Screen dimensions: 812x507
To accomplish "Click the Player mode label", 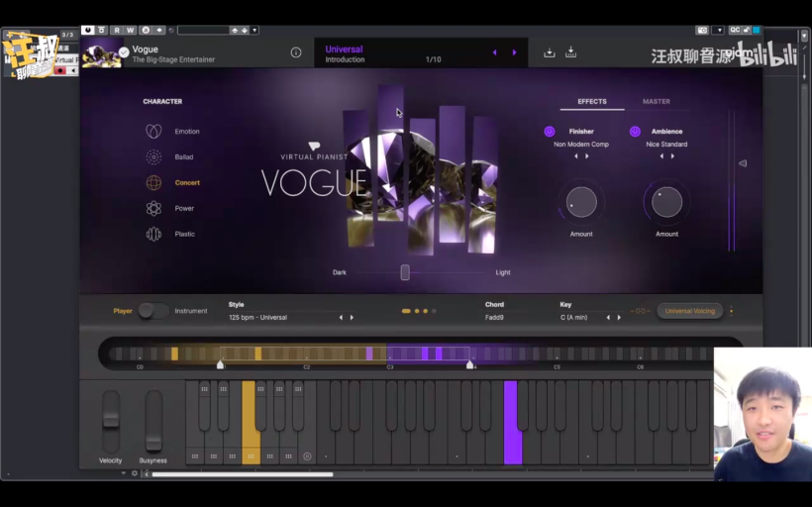I will pos(123,311).
